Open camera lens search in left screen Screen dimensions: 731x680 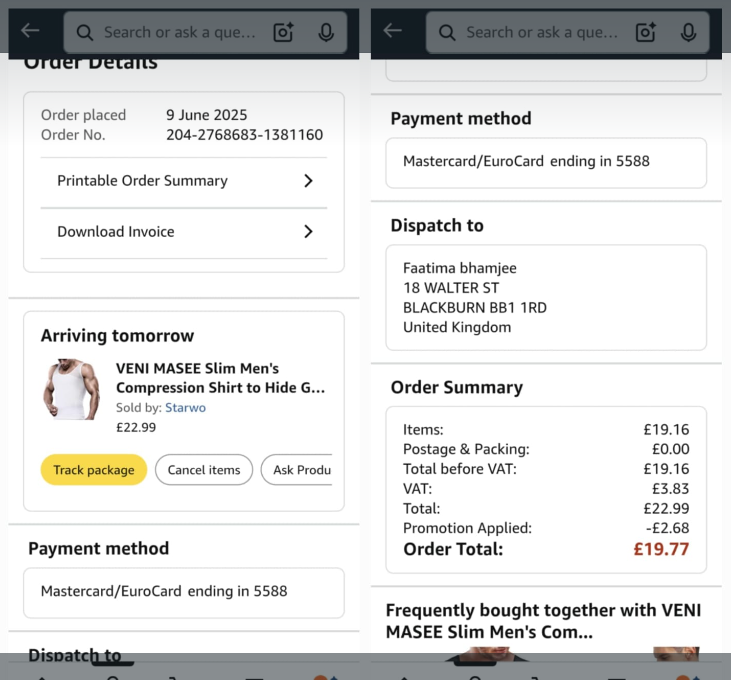[284, 32]
